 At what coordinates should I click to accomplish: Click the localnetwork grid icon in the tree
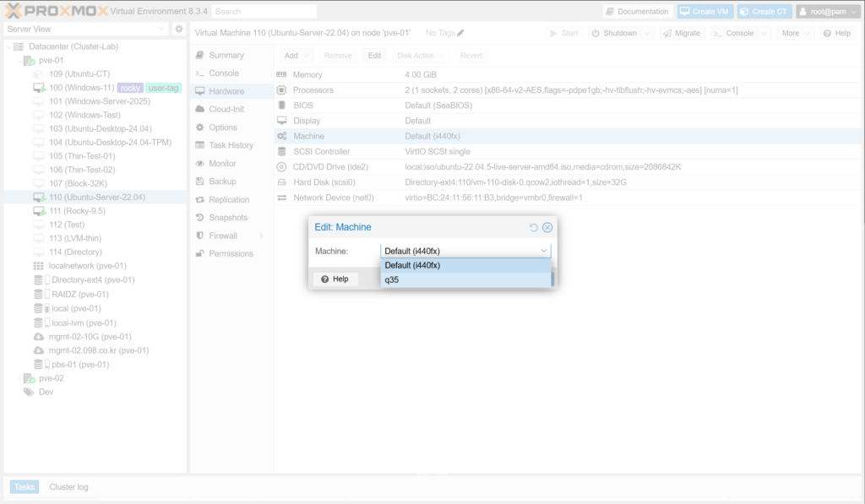point(39,266)
